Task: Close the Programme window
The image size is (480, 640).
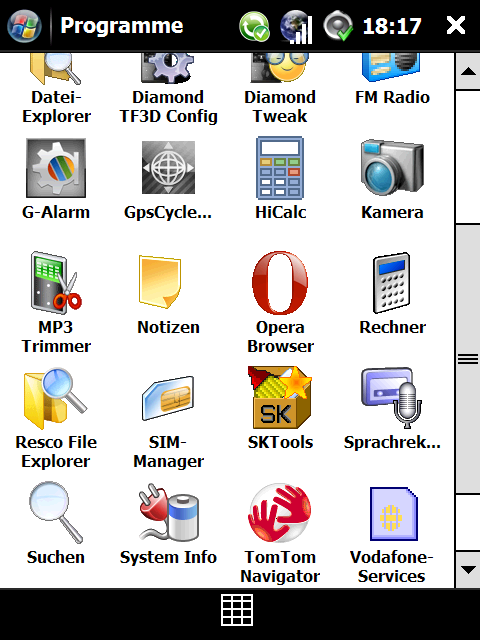Action: point(456,26)
